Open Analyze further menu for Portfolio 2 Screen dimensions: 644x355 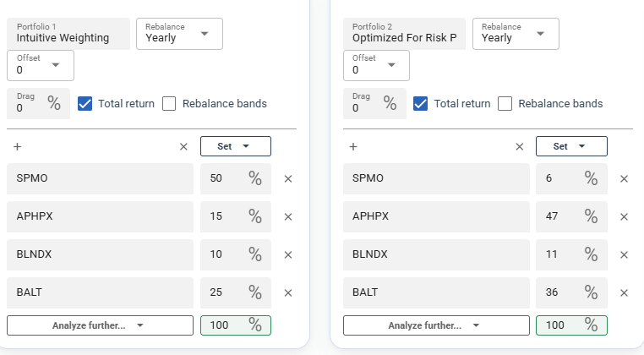[436, 325]
